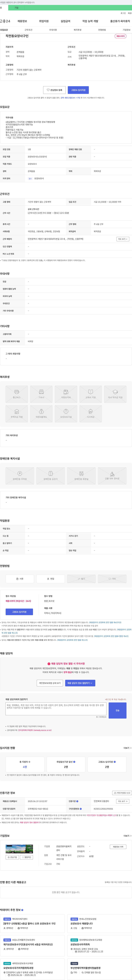Open the 출산휴가·육아휴직 menu
132x980 pixels.
[x=120, y=21]
